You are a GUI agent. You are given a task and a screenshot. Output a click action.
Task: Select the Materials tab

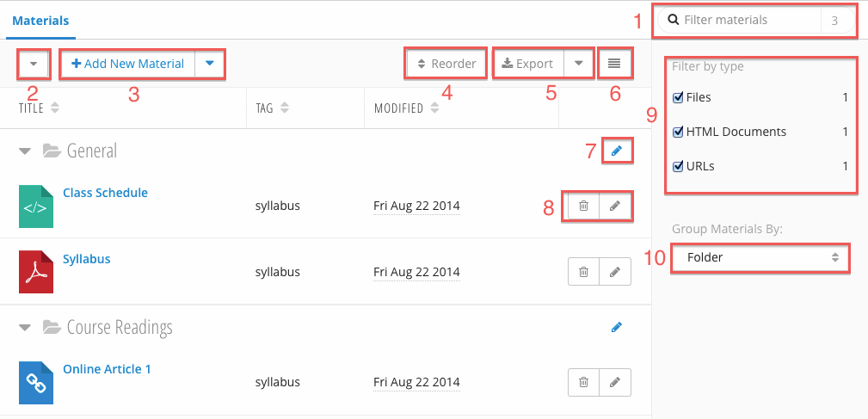40,21
